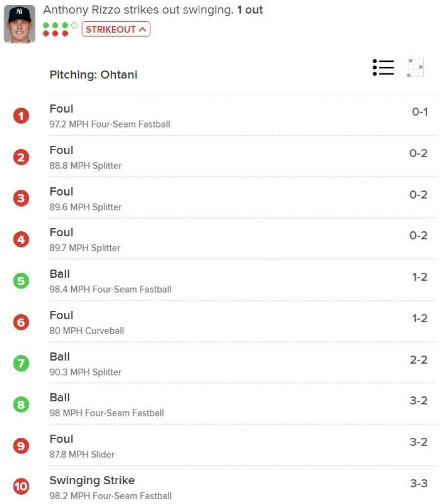Viewport: 445px width, 504px height.
Task: Select pitch number 7 green circle
Action: coord(21,364)
